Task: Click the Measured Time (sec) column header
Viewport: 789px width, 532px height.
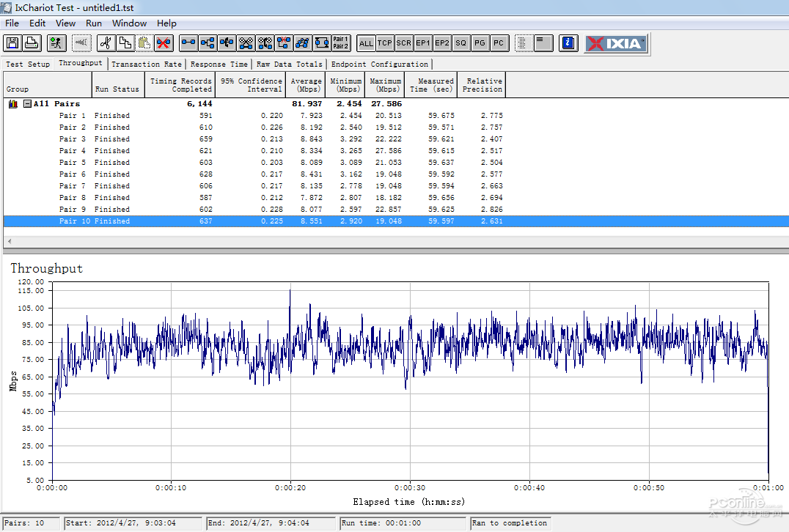Action: click(x=431, y=84)
